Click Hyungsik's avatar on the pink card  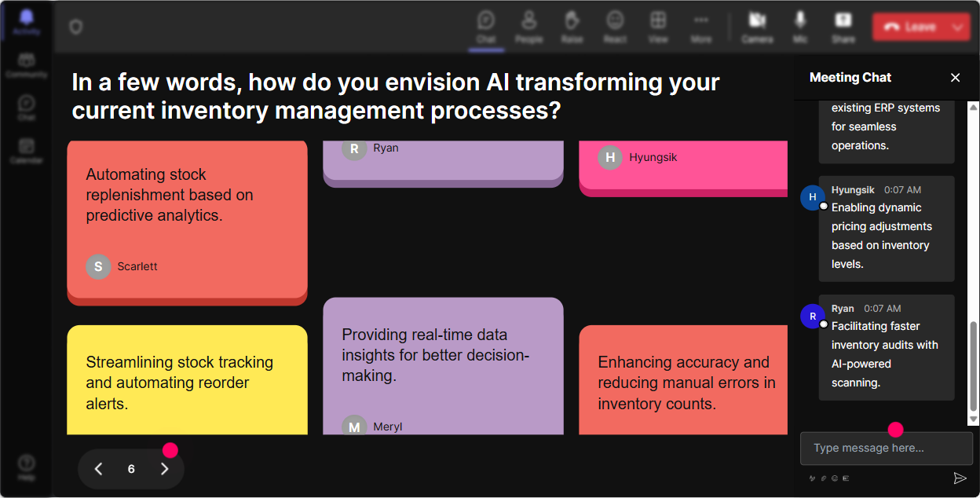point(610,157)
